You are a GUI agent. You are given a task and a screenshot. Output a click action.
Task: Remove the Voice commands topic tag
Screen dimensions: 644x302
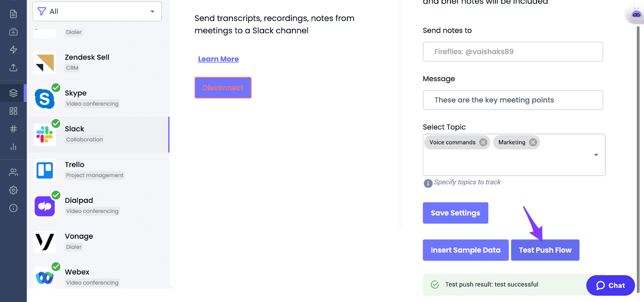pyautogui.click(x=483, y=142)
